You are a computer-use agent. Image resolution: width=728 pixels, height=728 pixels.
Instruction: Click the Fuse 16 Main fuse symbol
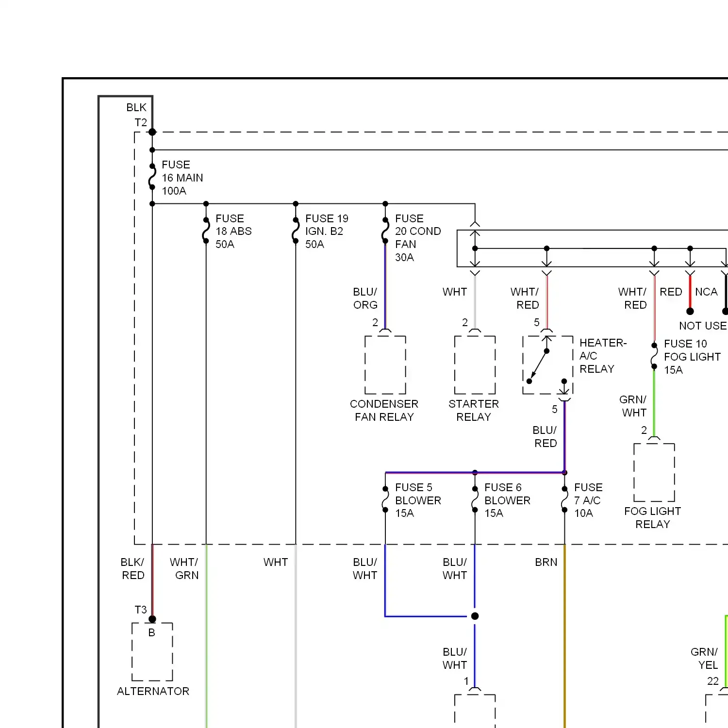point(152,177)
